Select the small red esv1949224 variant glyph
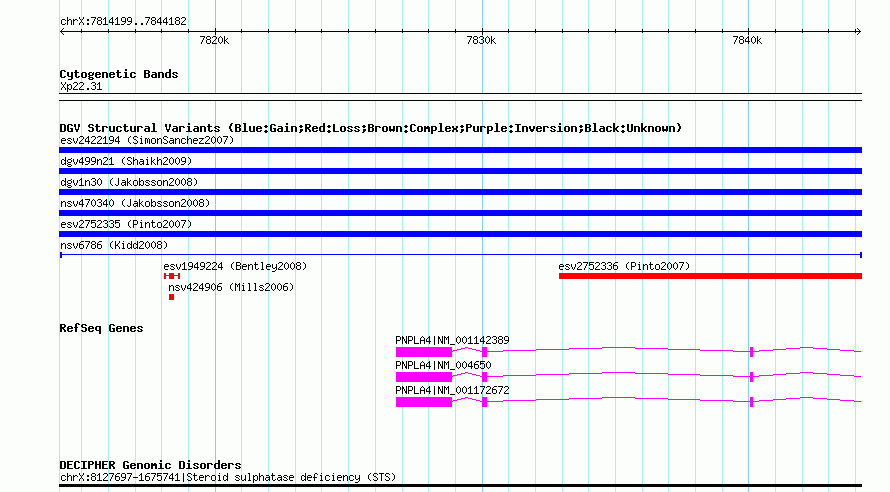890x492 pixels. tap(172, 276)
